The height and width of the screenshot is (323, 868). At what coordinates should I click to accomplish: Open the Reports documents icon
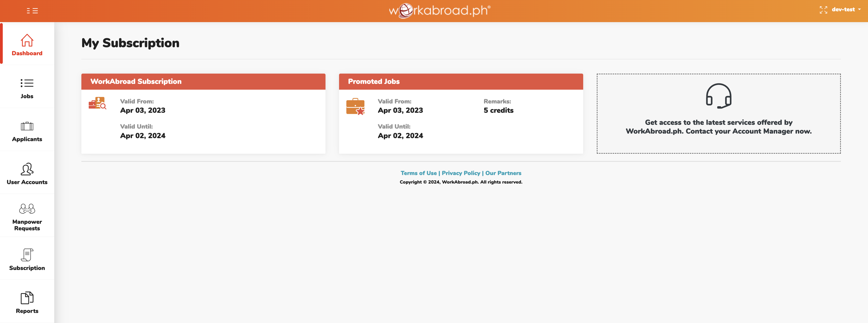27,298
